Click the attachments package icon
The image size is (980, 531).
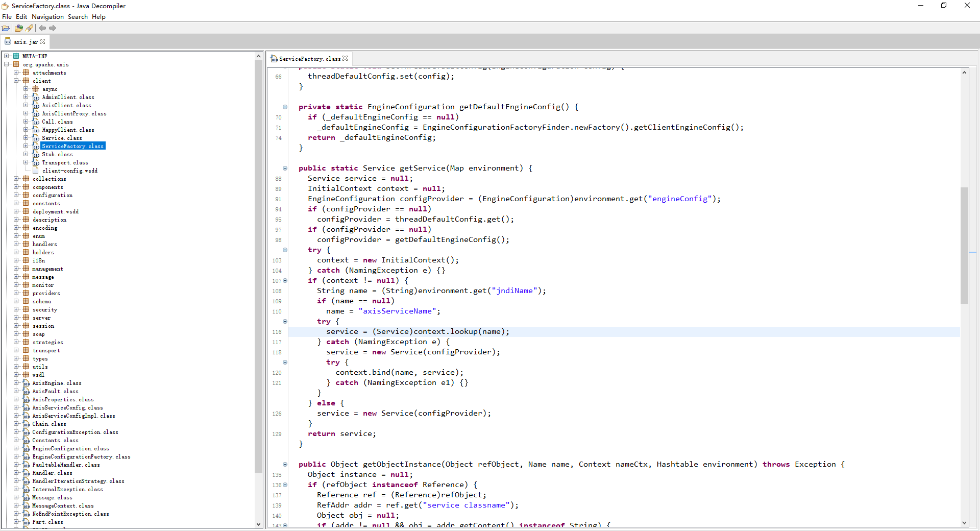pyautogui.click(x=26, y=73)
